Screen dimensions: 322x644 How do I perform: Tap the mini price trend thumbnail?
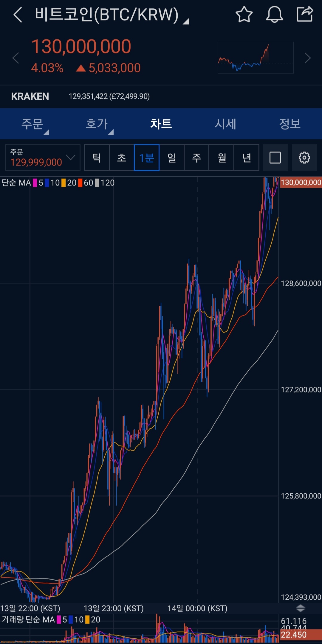[x=256, y=57]
